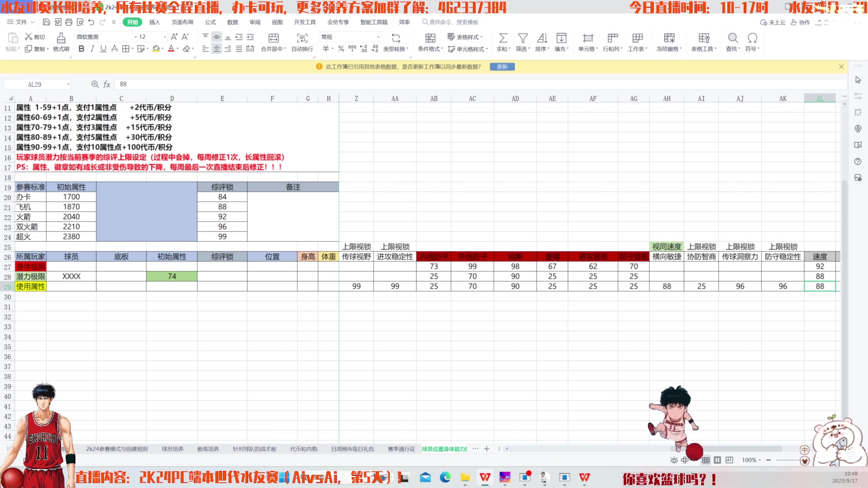Image resolution: width=868 pixels, height=488 pixels.
Task: Open the 代币和内购 sheet tab
Action: pyautogui.click(x=303, y=449)
